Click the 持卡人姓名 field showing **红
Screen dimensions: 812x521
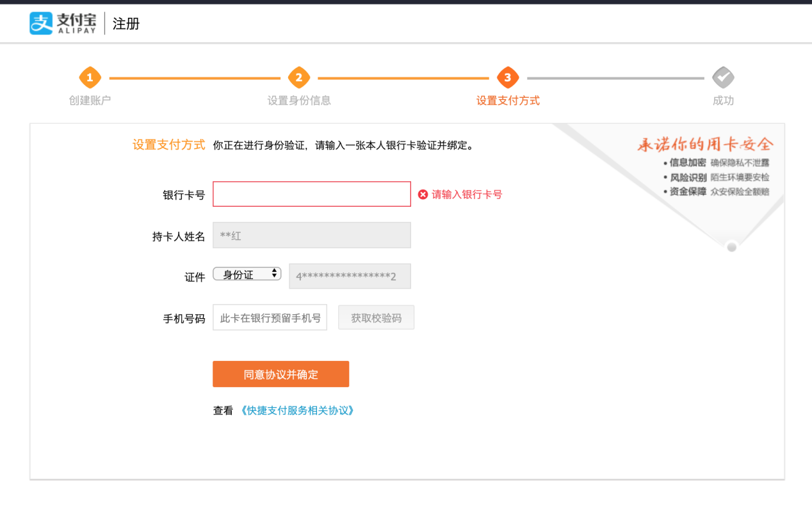[312, 236]
